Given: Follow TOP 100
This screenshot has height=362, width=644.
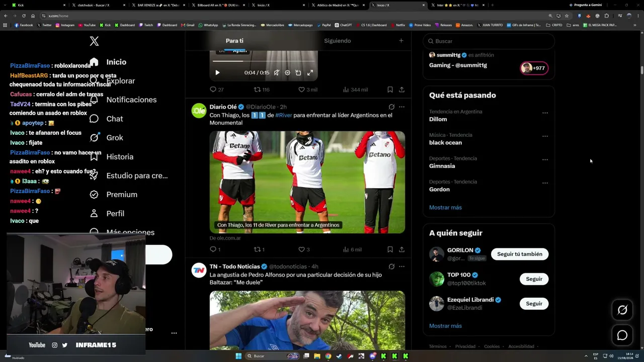Looking at the screenshot, I should (534, 279).
